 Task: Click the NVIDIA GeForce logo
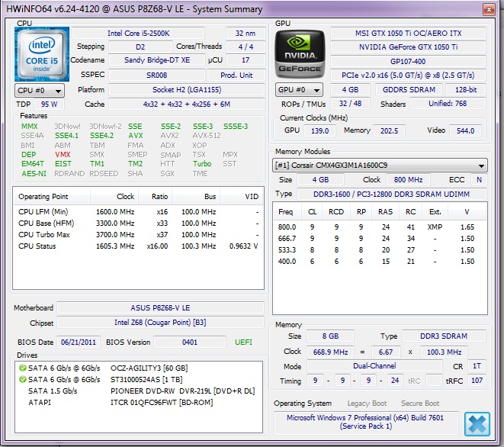[301, 53]
